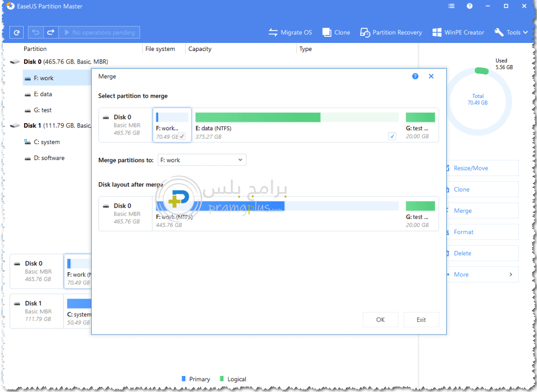Click the Logical legend green swatch
The width and height of the screenshot is (537, 392).
[222, 379]
